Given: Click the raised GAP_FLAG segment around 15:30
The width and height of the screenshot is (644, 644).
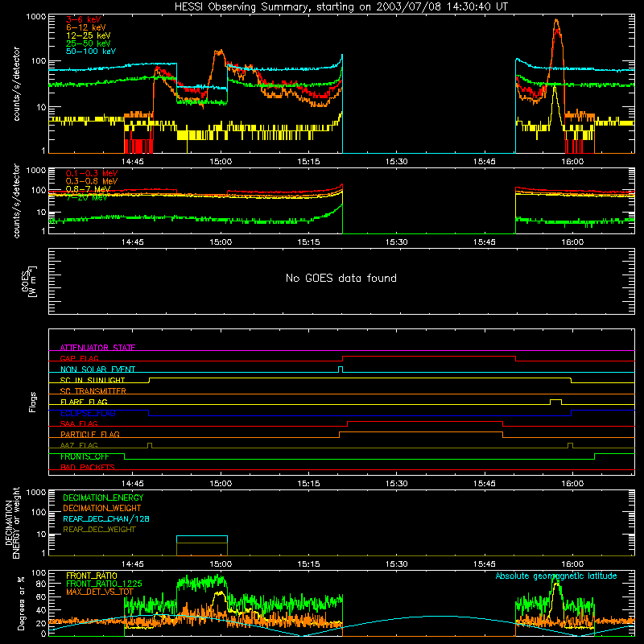Looking at the screenshot, I should tap(429, 356).
